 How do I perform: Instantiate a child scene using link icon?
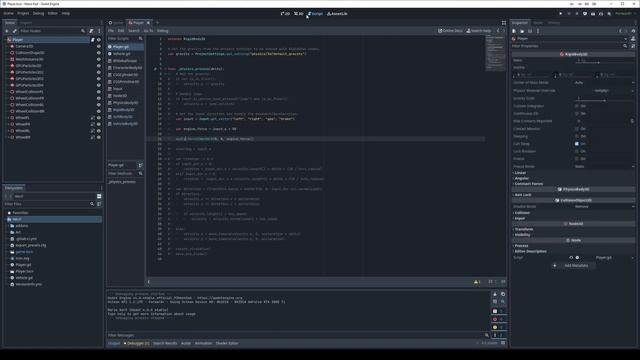tap(15, 31)
